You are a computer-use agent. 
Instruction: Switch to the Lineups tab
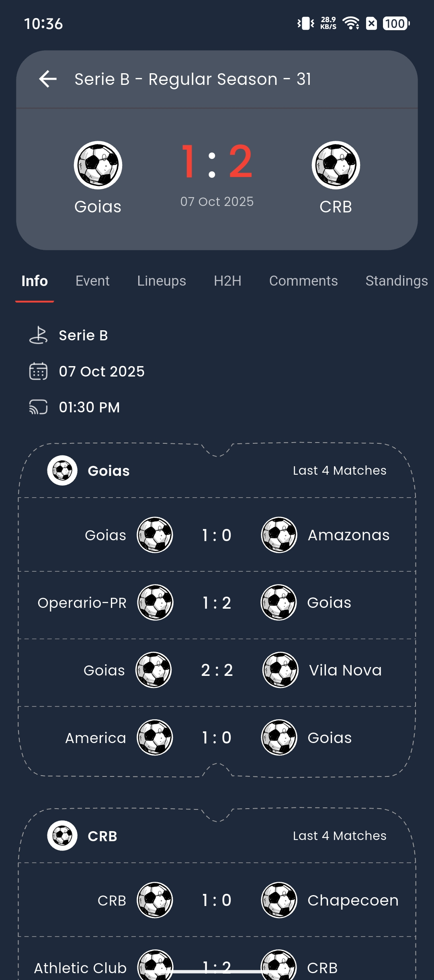point(161,281)
